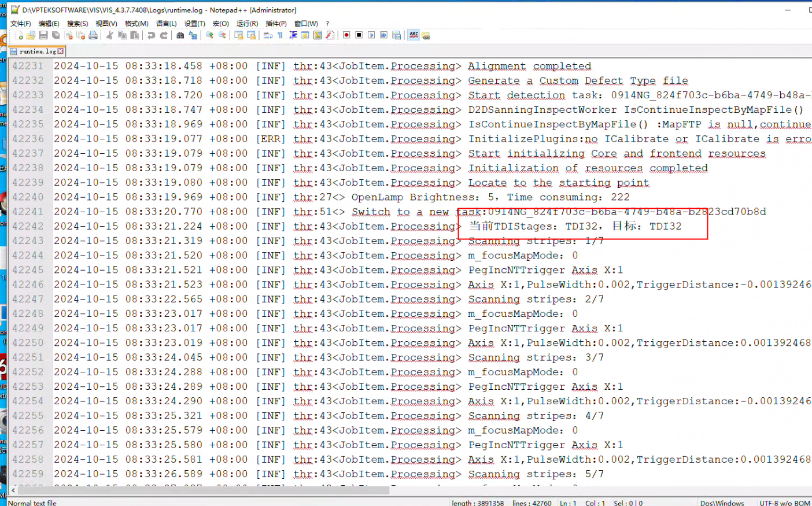
Task: Toggle show all characters pilcrow icon
Action: click(280, 35)
